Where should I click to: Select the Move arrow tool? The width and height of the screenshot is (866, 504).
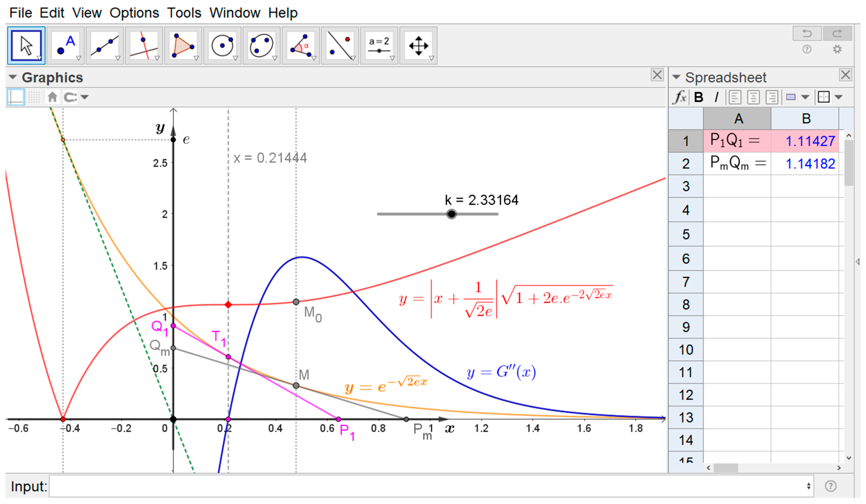pos(26,46)
